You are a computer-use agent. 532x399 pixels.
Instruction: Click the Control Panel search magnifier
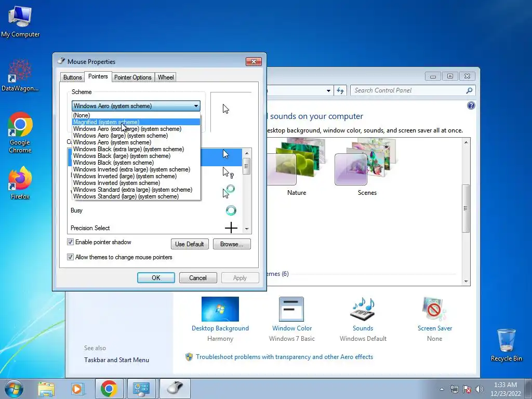(469, 90)
